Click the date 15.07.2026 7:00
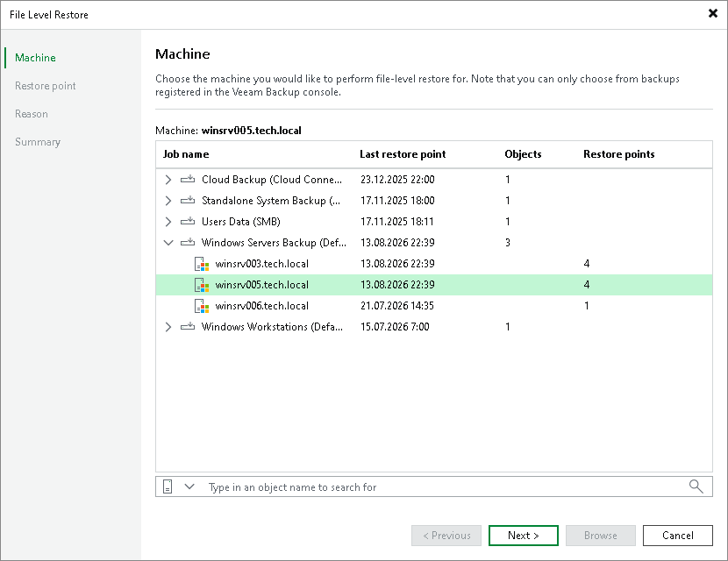Image resolution: width=728 pixels, height=561 pixels. click(395, 327)
